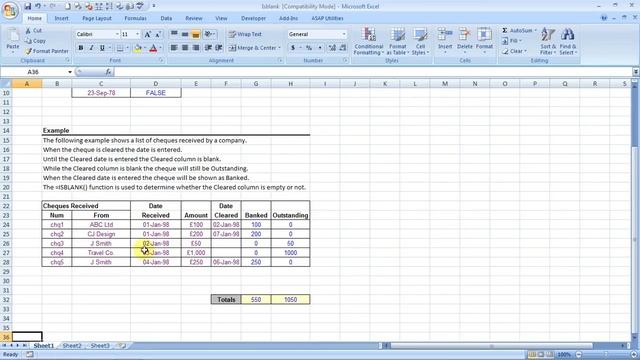Open Conditional Formatting menu
Image resolution: width=640 pixels, height=360 pixels.
point(369,41)
